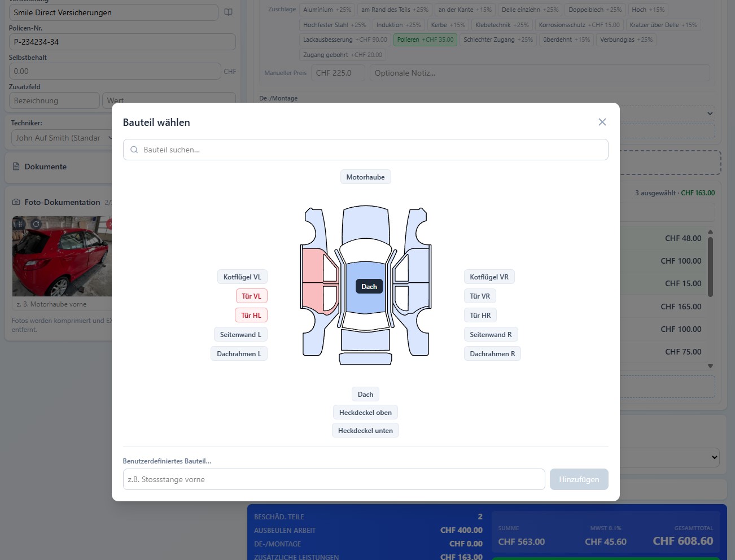Choose Seitenwand L part
The height and width of the screenshot is (560, 735).
(240, 335)
